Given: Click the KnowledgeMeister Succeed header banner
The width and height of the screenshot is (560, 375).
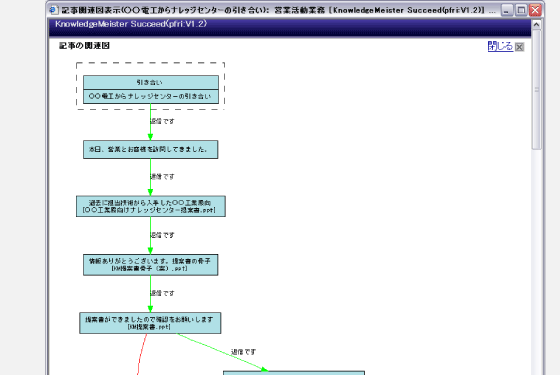Looking at the screenshot, I should click(290, 27).
